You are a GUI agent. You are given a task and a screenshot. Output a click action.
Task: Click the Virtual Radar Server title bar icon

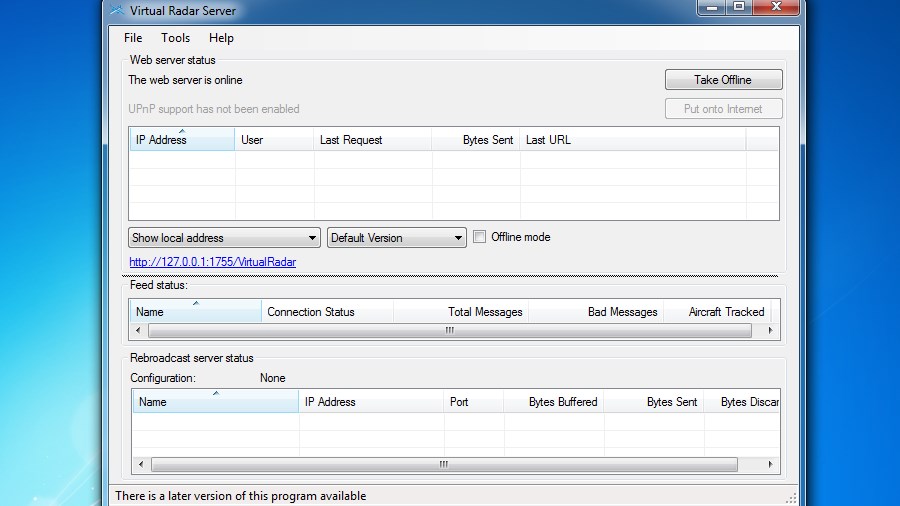coord(118,11)
